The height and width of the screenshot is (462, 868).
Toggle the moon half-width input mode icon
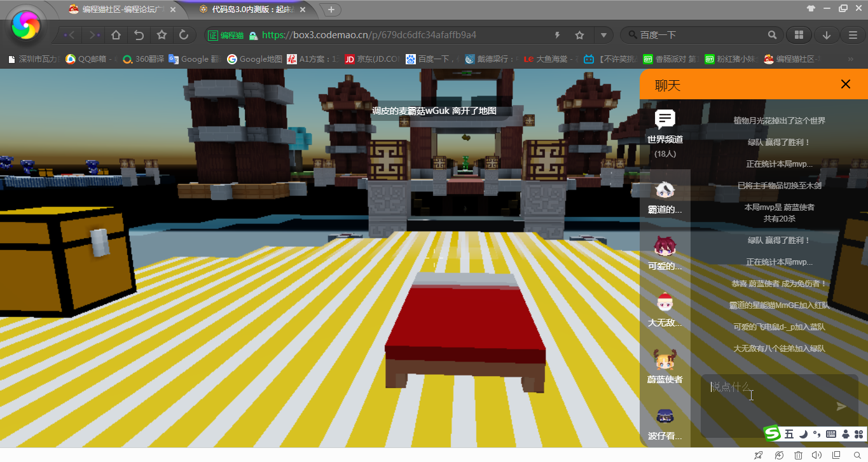click(803, 434)
